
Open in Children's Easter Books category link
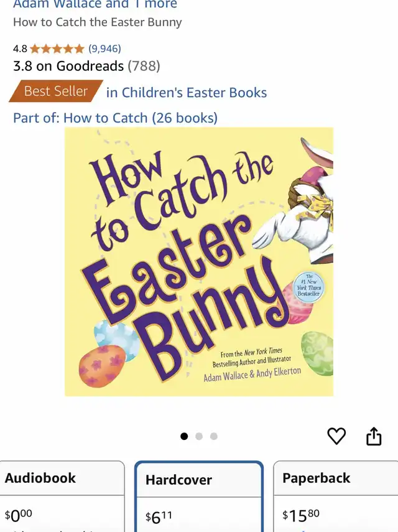(187, 93)
